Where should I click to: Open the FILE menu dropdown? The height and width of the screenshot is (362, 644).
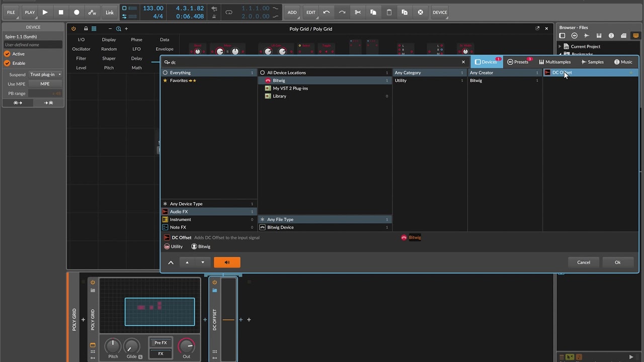[x=11, y=12]
